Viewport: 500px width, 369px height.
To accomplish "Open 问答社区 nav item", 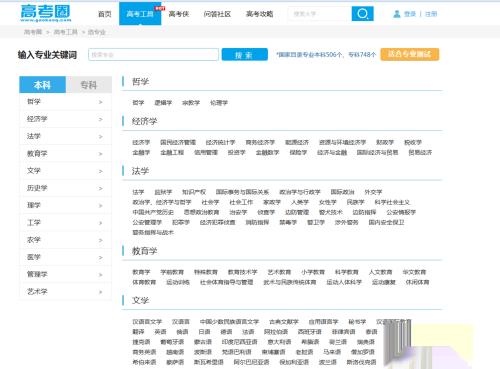I will click(217, 14).
